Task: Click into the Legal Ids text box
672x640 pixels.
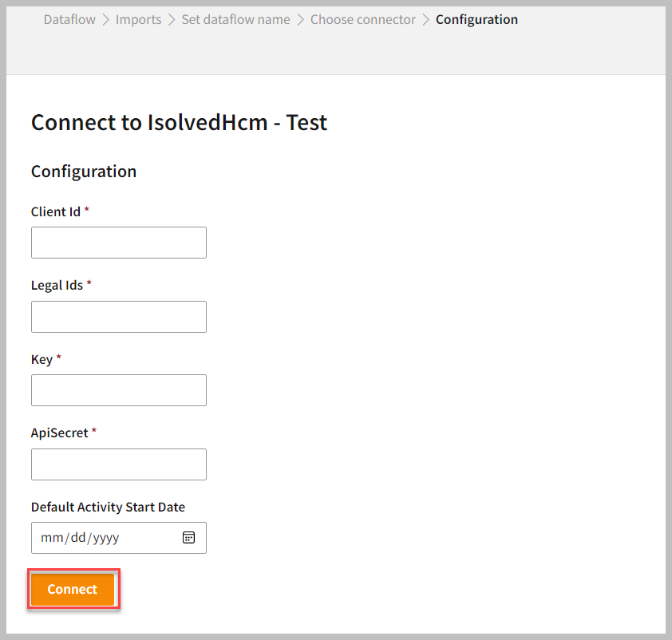Action: click(119, 317)
